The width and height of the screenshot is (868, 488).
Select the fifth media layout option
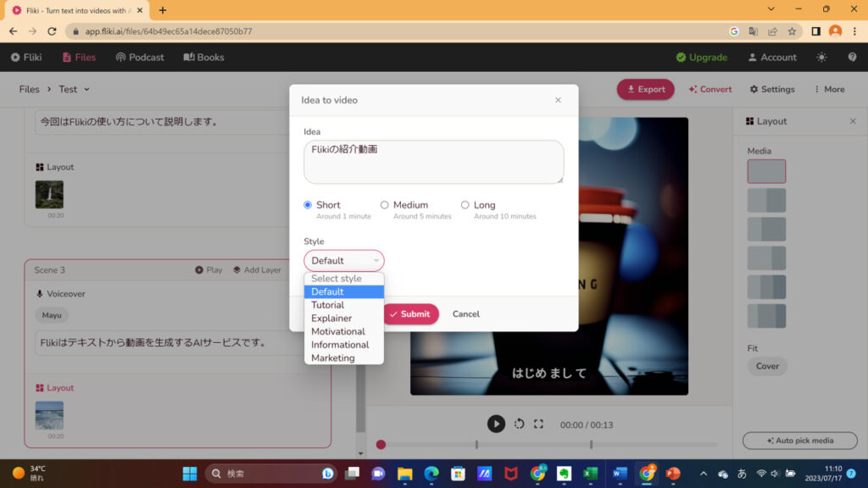click(766, 287)
